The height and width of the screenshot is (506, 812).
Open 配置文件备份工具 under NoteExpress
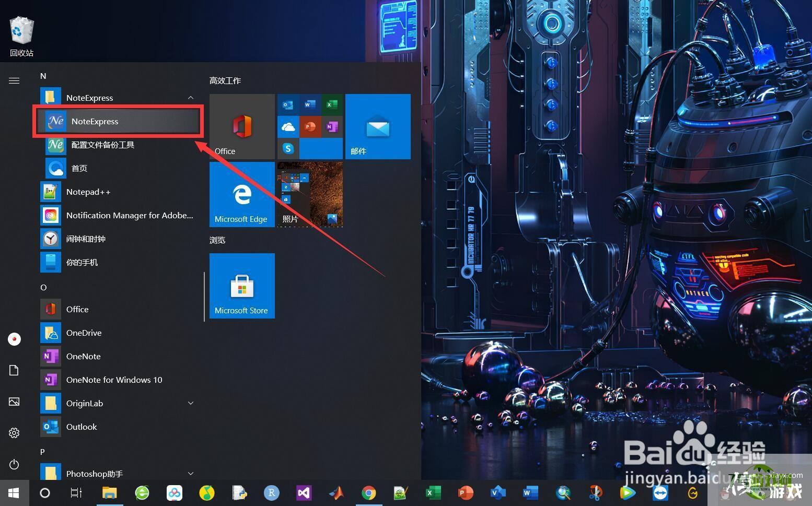click(118, 145)
